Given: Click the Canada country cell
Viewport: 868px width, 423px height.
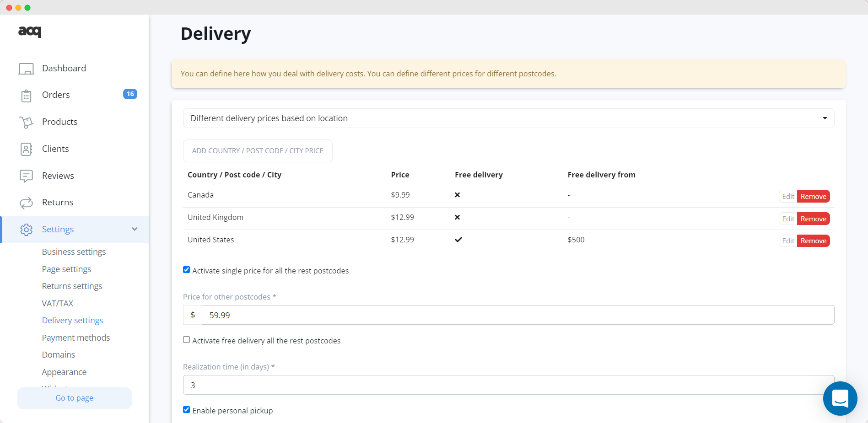Looking at the screenshot, I should pos(200,195).
